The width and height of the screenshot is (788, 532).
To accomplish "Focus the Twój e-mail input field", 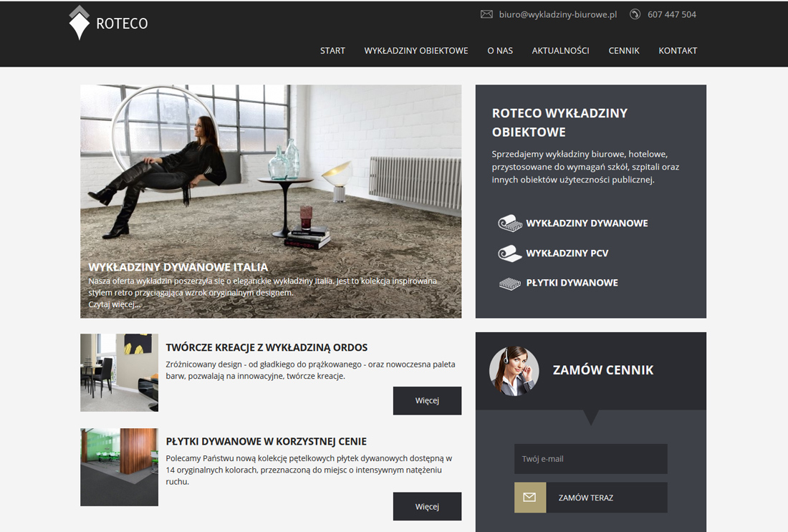I will [x=590, y=459].
